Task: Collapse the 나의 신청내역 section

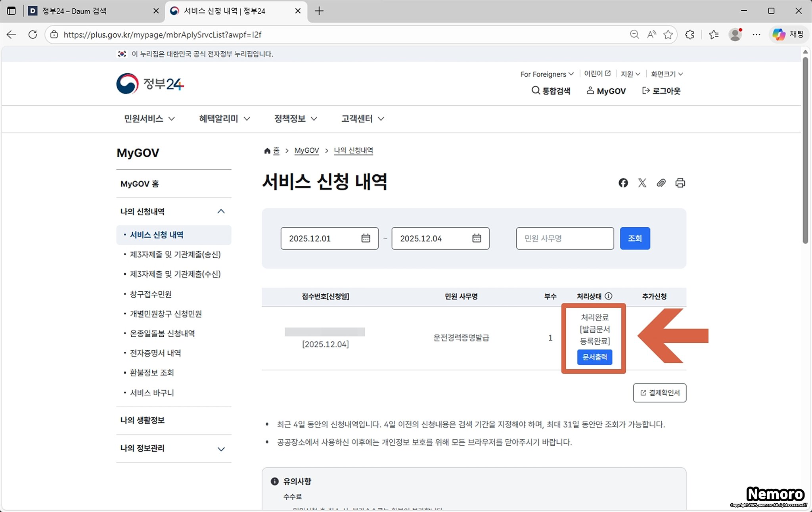Action: tap(221, 211)
